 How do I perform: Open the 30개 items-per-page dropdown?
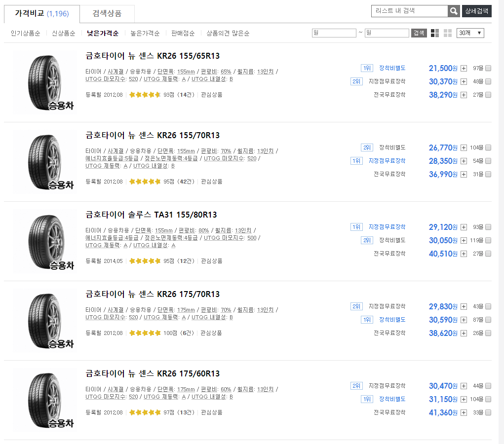(470, 33)
